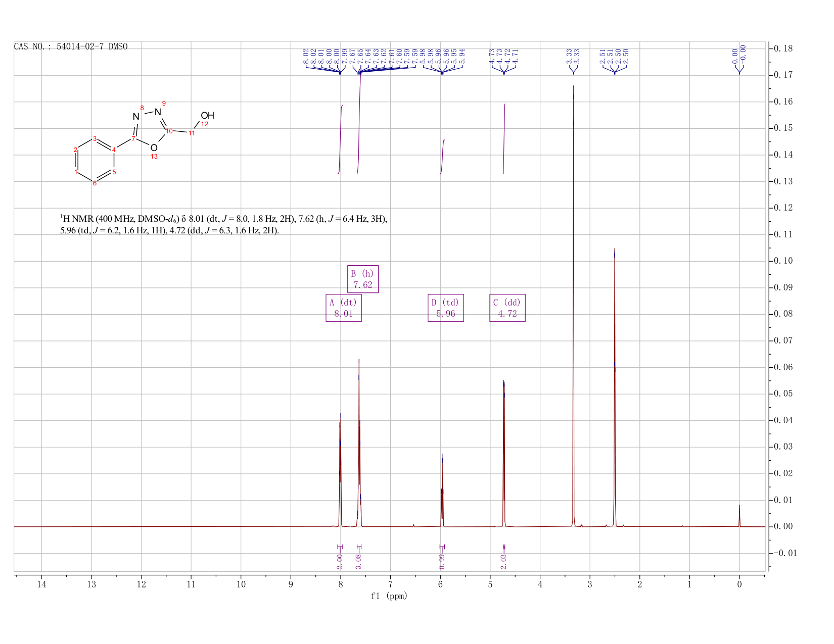Image resolution: width=834 pixels, height=644 pixels.
Task: Click the water peak at 3.33 ppm
Action: pos(573,303)
